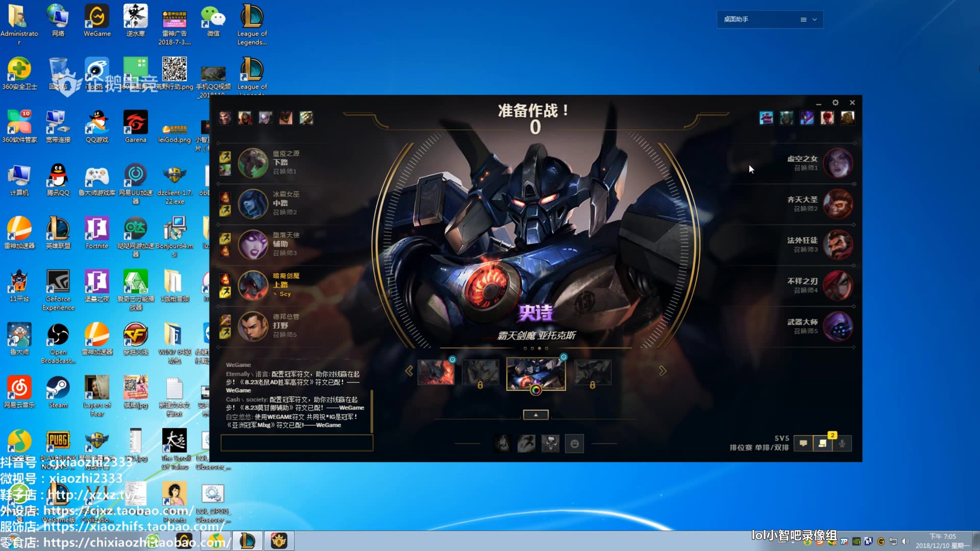This screenshot has height=551, width=980.
Task: Open 微信 WeChat desktop shortcut
Action: (213, 20)
